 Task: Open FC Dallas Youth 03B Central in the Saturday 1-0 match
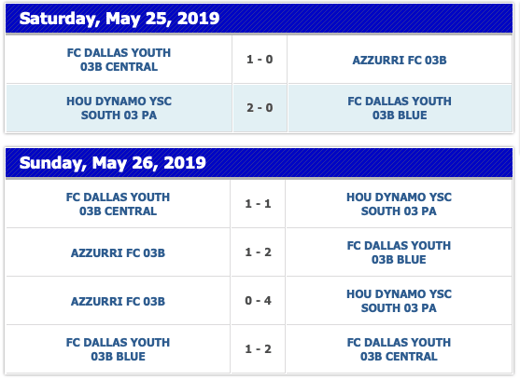[x=119, y=60]
